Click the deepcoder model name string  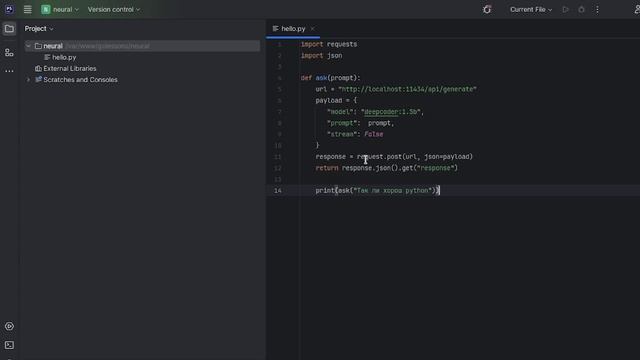[391, 111]
